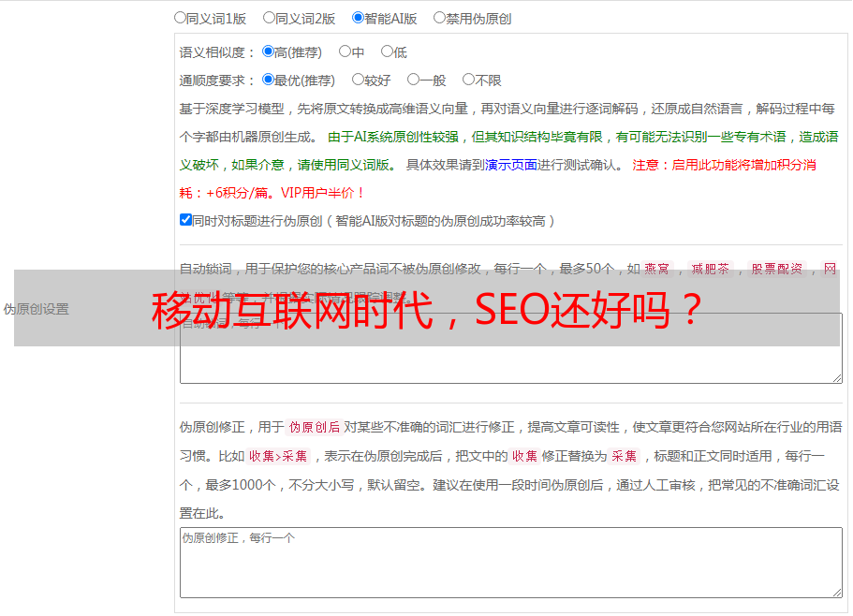Click the 股票配资 example keyword

(x=777, y=269)
